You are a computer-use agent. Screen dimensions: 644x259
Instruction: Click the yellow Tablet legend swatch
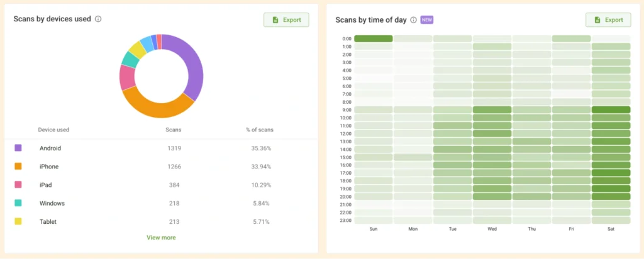click(18, 221)
